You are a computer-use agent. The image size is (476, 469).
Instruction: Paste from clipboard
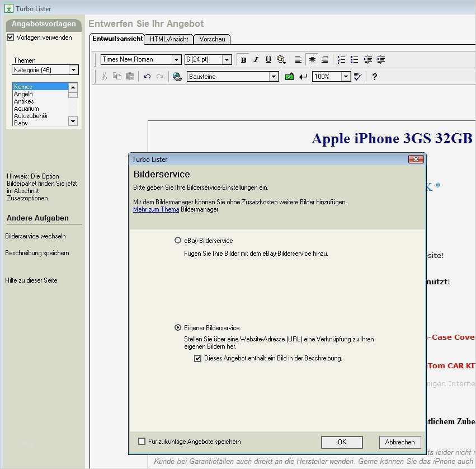(x=130, y=76)
